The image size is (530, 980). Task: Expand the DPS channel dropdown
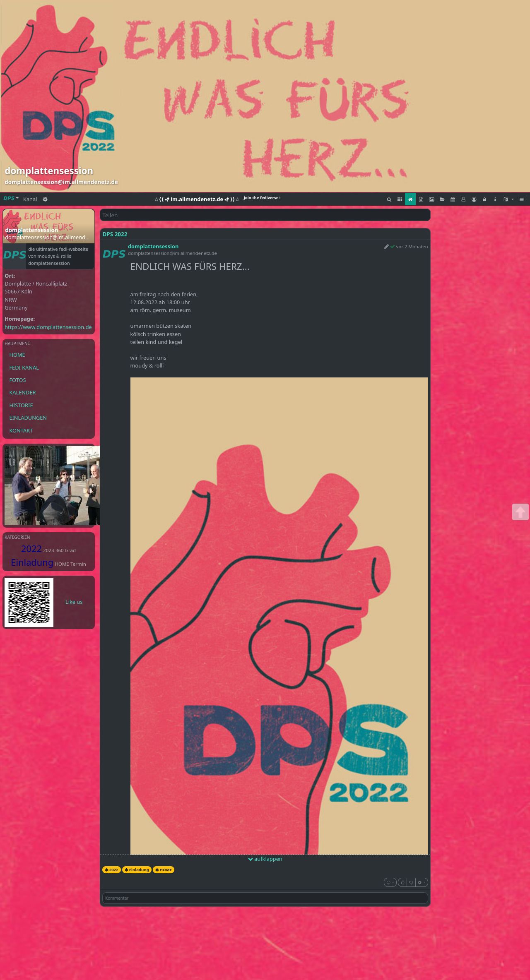pyautogui.click(x=11, y=199)
